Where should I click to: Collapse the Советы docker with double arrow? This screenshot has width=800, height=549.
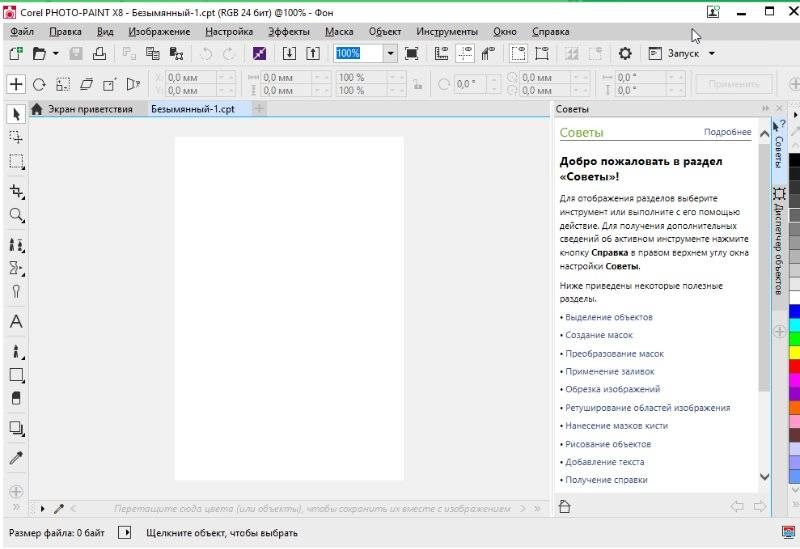(765, 109)
